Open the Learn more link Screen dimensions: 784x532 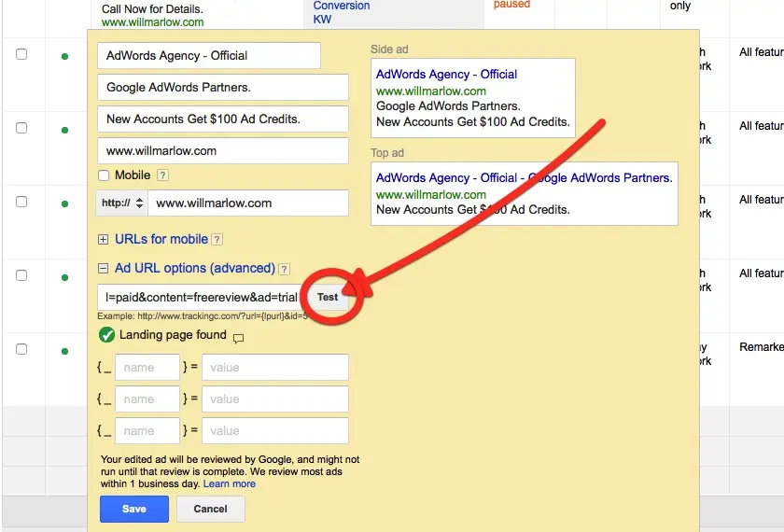[x=230, y=484]
